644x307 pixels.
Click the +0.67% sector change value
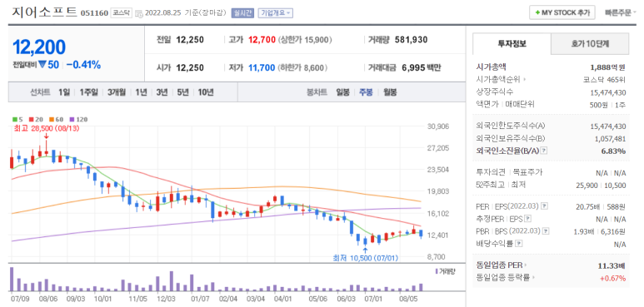click(613, 279)
